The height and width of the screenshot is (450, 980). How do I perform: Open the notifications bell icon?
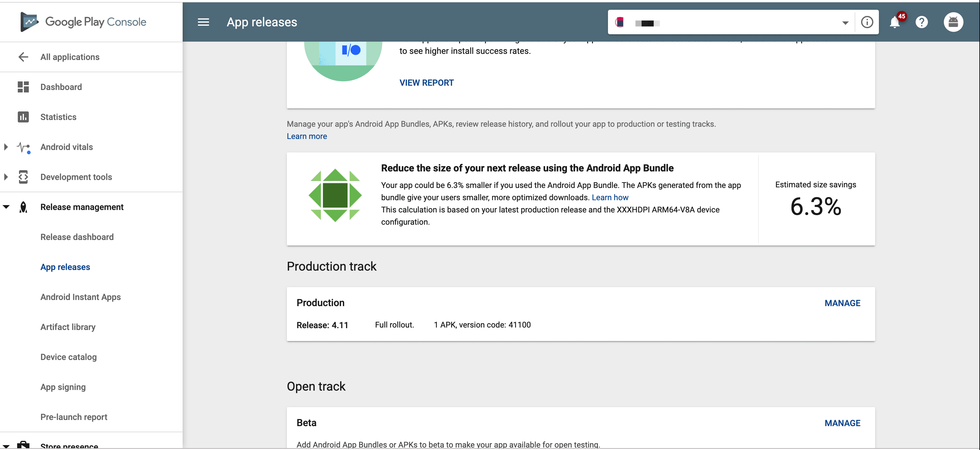coord(895,22)
